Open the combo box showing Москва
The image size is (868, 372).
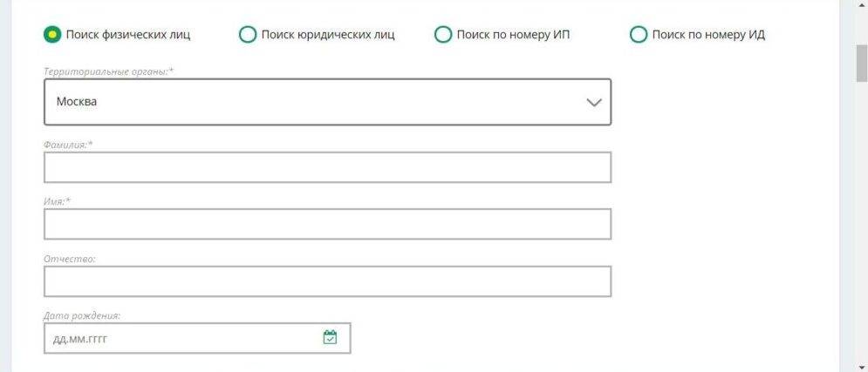coord(314,102)
